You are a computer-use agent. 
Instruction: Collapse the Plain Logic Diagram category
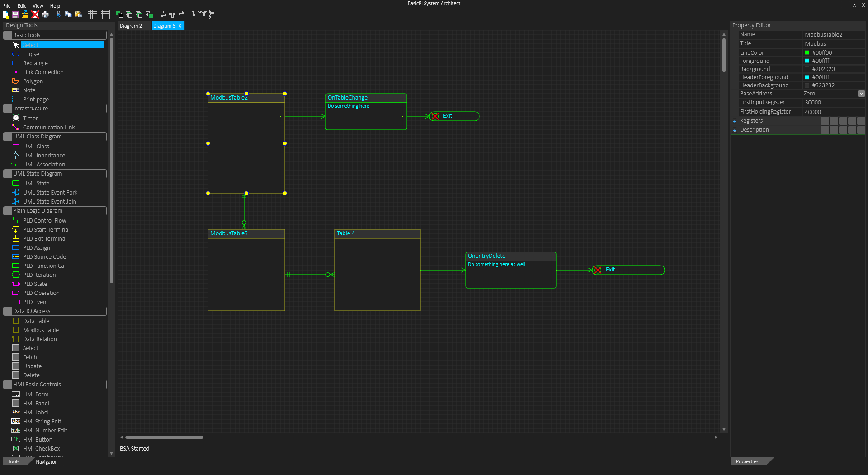click(7, 211)
